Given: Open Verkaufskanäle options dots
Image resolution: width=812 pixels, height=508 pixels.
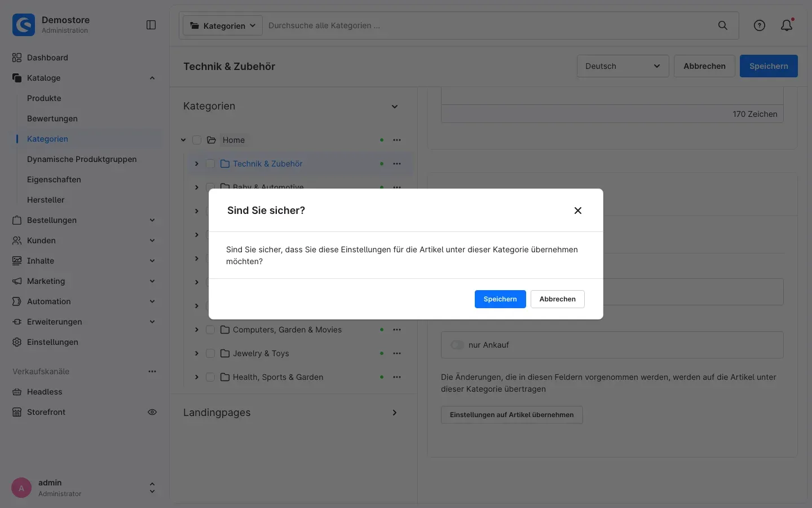Looking at the screenshot, I should [x=152, y=371].
